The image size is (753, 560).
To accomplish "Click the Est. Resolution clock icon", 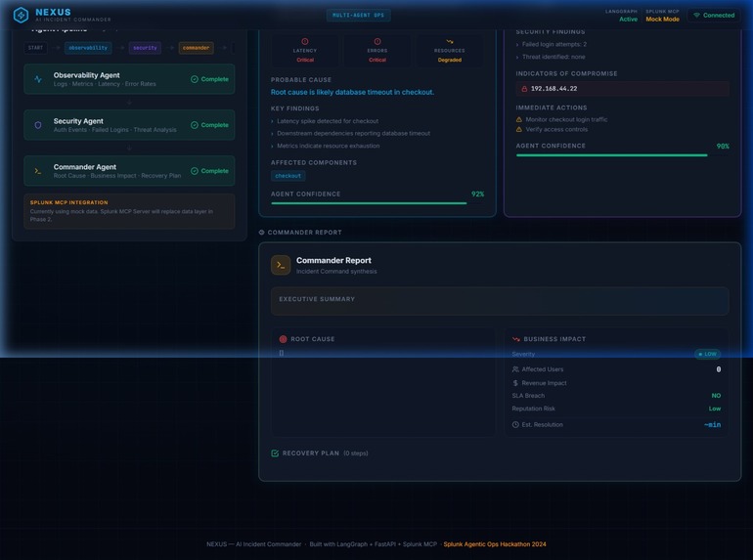I will (x=515, y=425).
